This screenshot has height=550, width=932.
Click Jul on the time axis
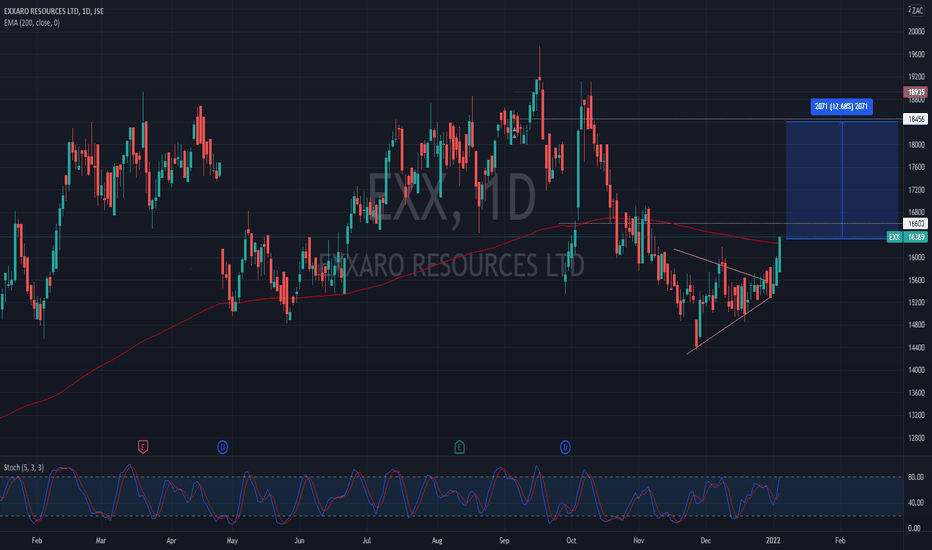(x=367, y=540)
